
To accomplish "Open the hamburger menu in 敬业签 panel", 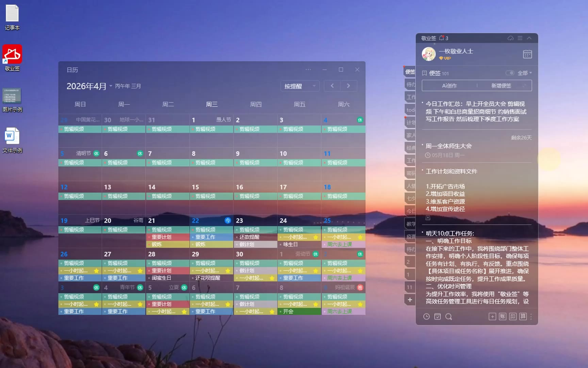I will coord(520,38).
